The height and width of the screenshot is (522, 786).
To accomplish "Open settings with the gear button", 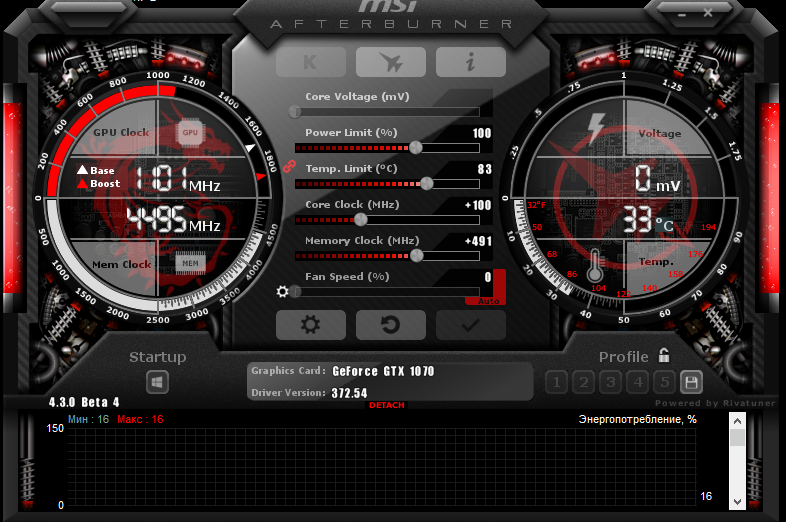I will (x=311, y=325).
